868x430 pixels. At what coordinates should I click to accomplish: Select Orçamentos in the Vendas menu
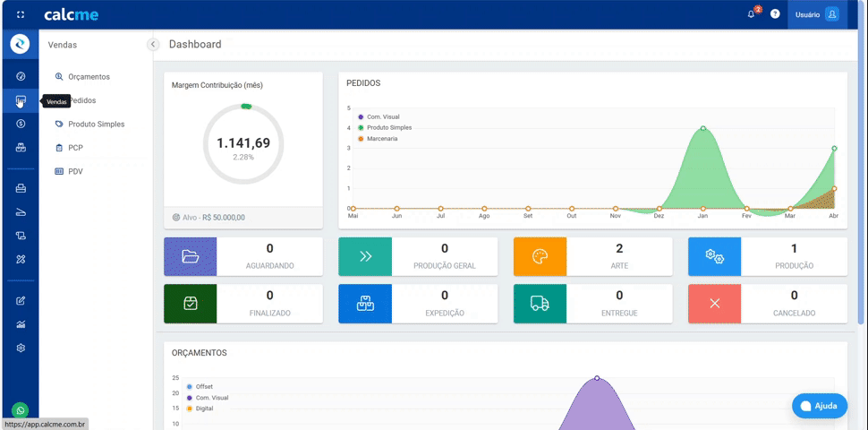[x=89, y=77]
